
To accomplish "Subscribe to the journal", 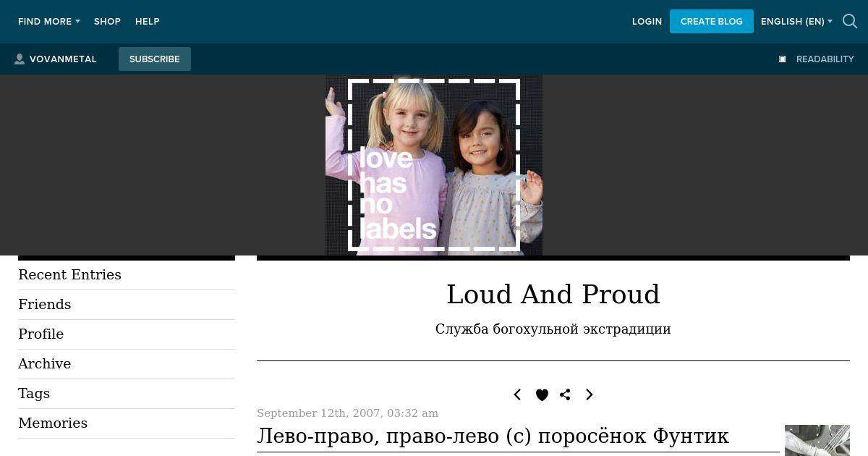I will point(155,59).
